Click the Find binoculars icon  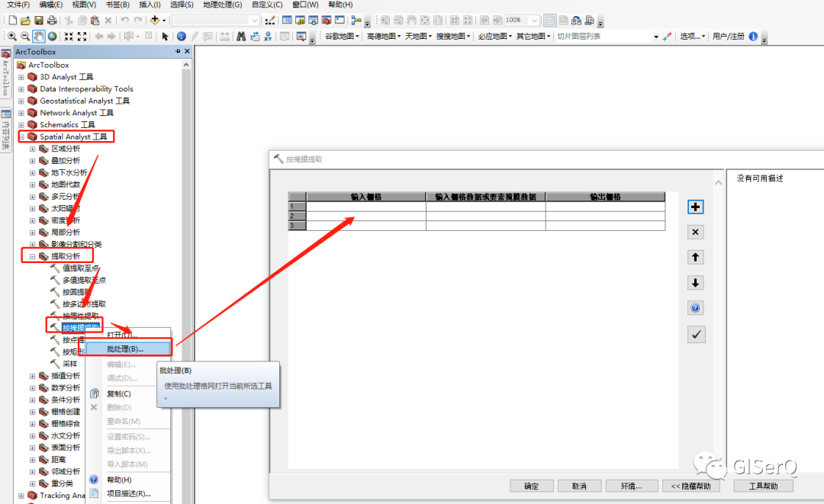coord(240,37)
